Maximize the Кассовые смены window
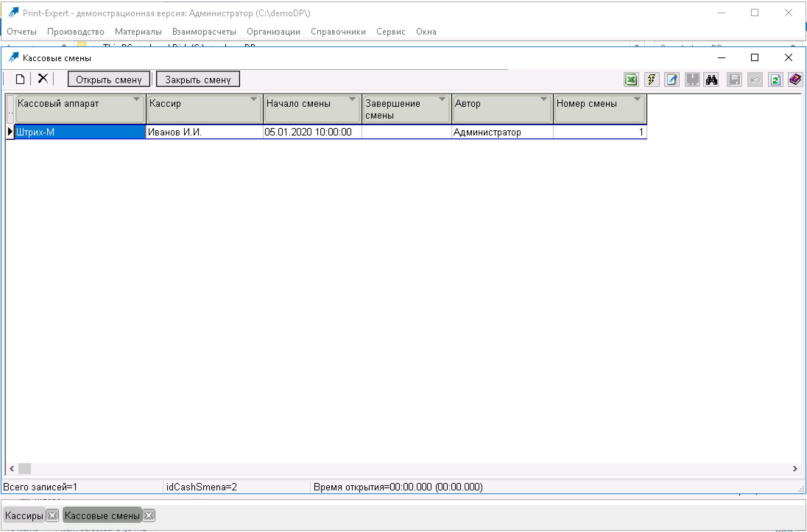 point(755,57)
